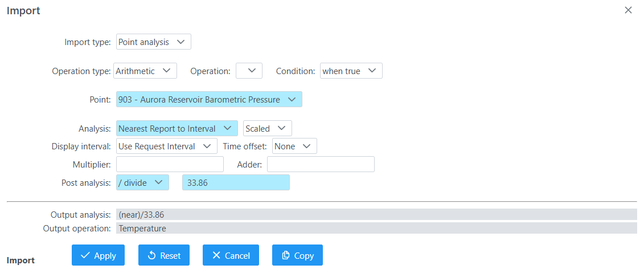
Task: Click the clipboard icon on Copy button
Action: pyautogui.click(x=286, y=255)
